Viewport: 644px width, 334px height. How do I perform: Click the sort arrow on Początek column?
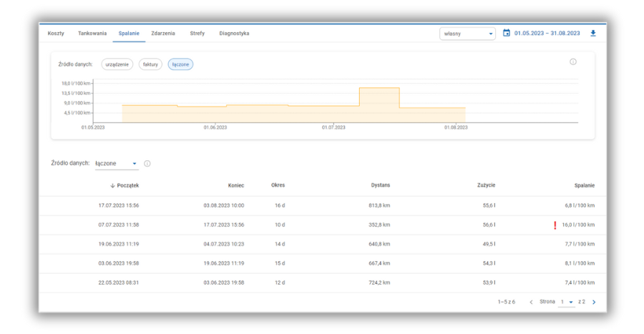point(112,186)
